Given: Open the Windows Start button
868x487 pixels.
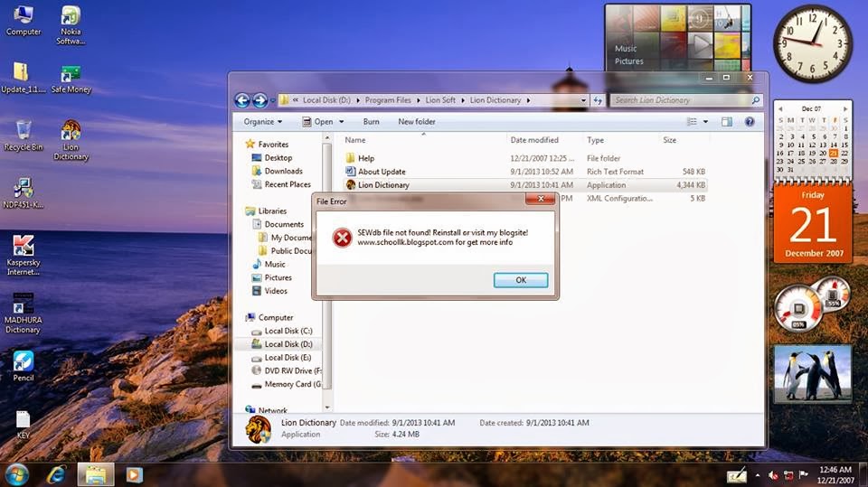Looking at the screenshot, I should pos(16,475).
